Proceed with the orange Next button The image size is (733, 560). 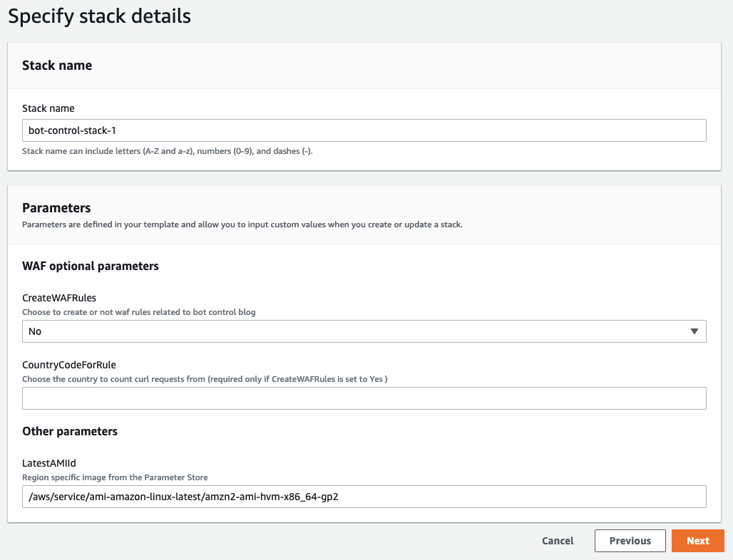click(697, 541)
